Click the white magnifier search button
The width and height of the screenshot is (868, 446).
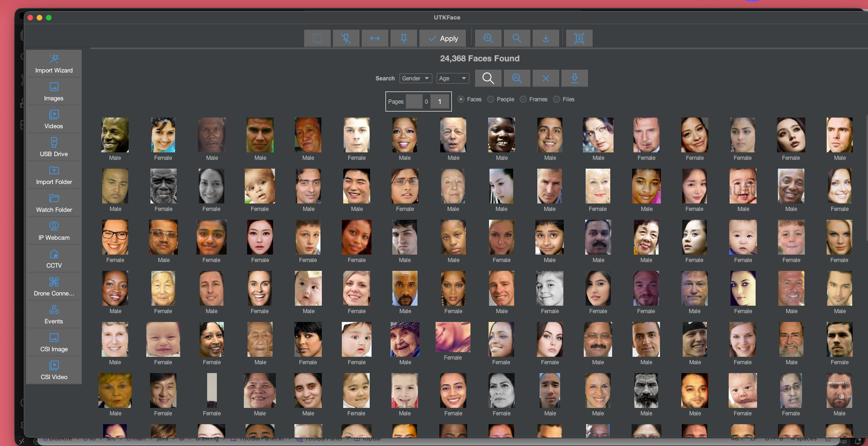click(x=488, y=79)
